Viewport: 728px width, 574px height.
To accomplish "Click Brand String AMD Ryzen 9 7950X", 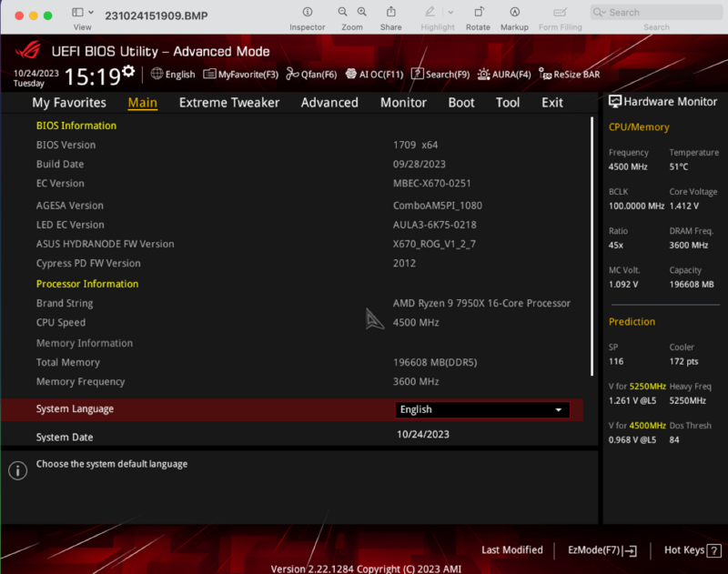I will [481, 303].
